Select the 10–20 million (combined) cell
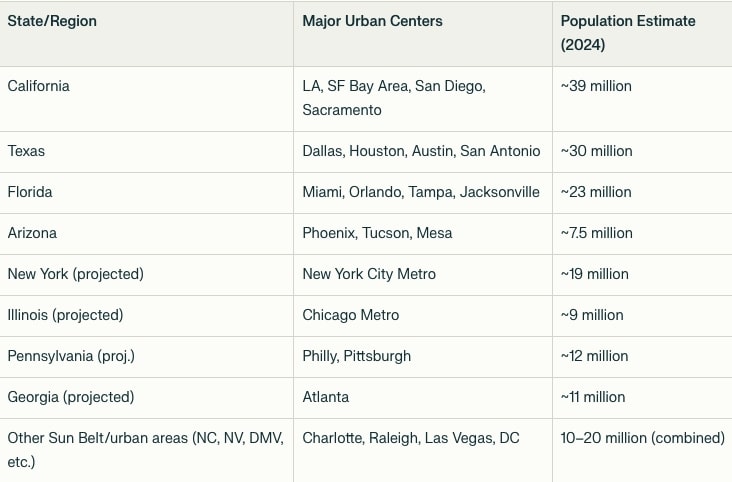This screenshot has width=732, height=482. 642,438
